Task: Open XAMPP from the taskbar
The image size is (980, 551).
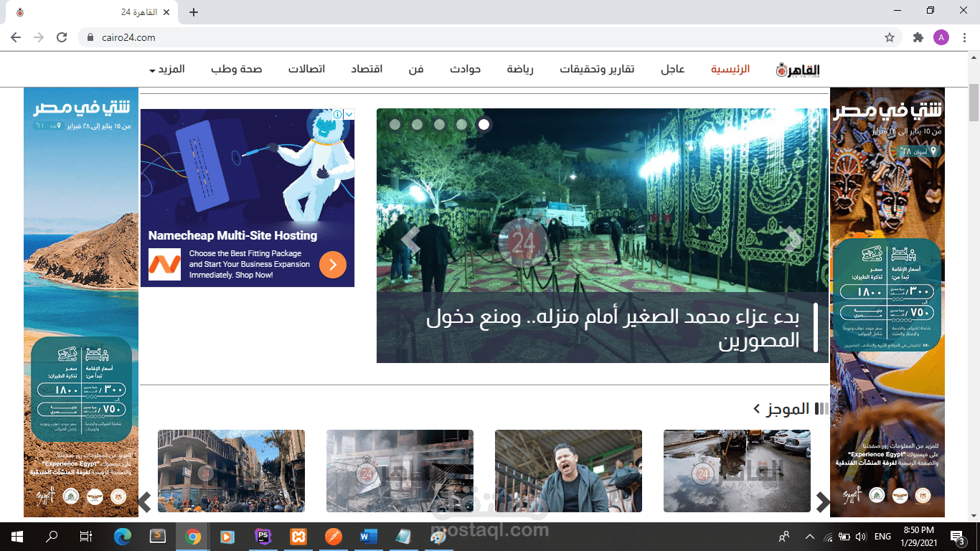Action: pos(298,536)
